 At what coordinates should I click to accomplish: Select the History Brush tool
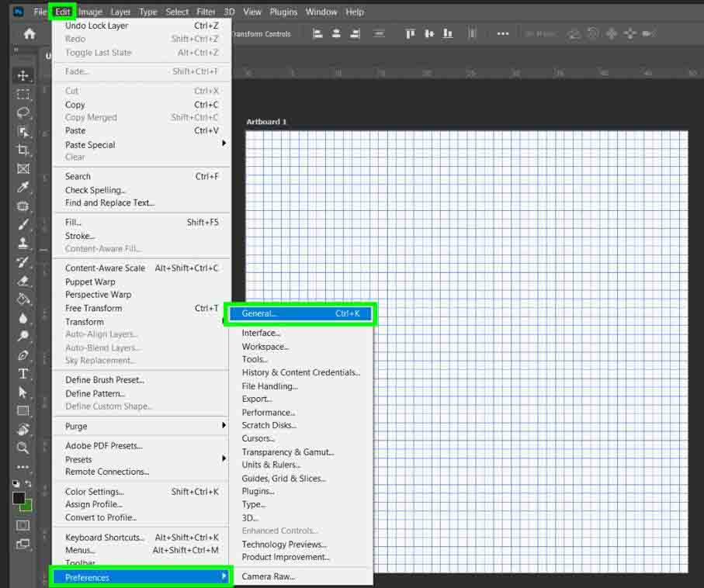click(x=23, y=262)
